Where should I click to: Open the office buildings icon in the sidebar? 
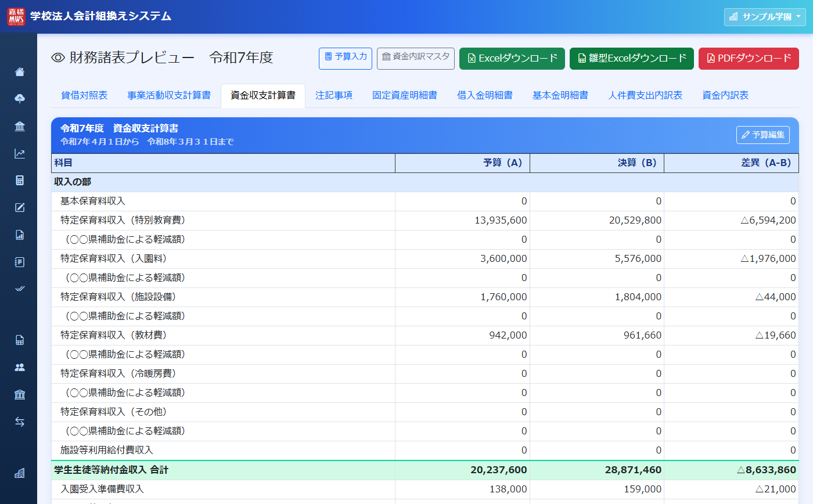20,473
